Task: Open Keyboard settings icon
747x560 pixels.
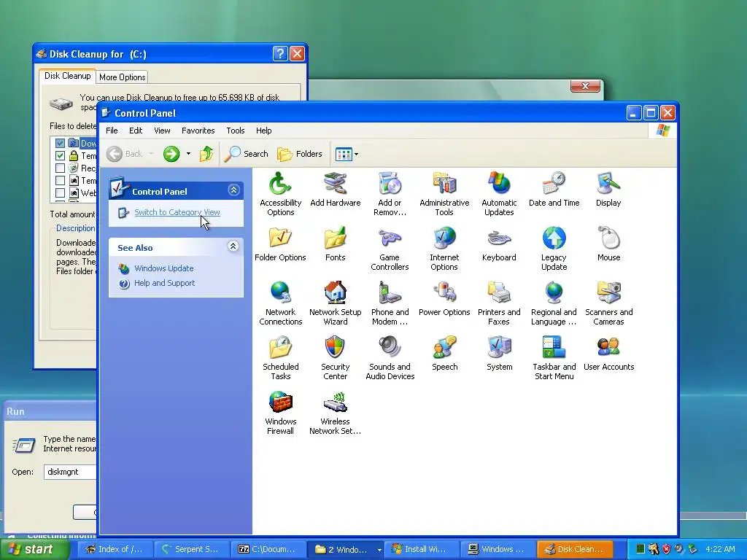Action: coord(499,244)
